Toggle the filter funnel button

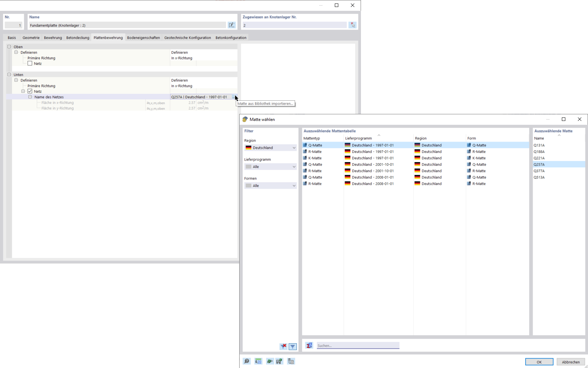pyautogui.click(x=293, y=346)
